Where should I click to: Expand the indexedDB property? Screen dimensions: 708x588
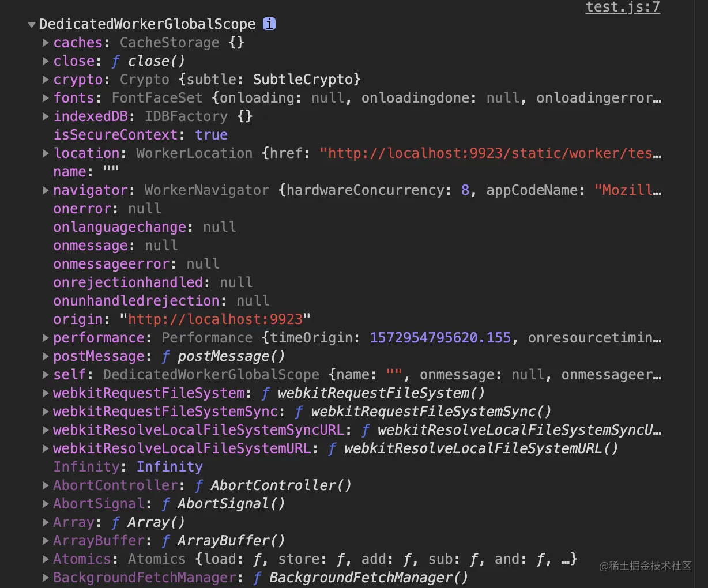(46, 116)
